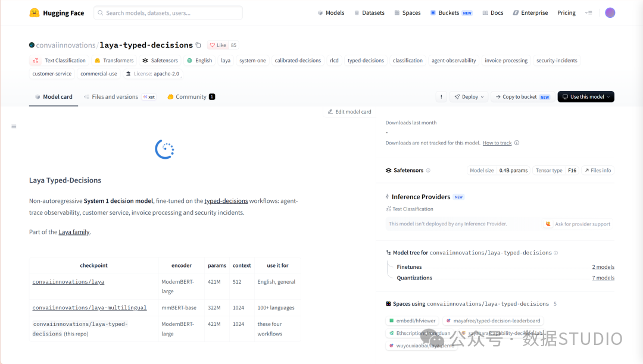The width and height of the screenshot is (643, 364).
Task: Open convaiinnovations/laya checkpoint link
Action: point(68,282)
